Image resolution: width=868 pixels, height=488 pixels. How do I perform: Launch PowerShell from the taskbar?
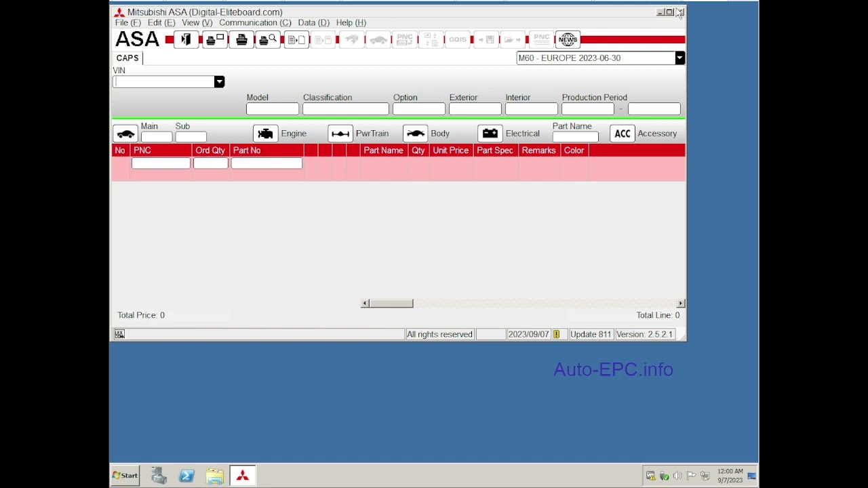(187, 476)
